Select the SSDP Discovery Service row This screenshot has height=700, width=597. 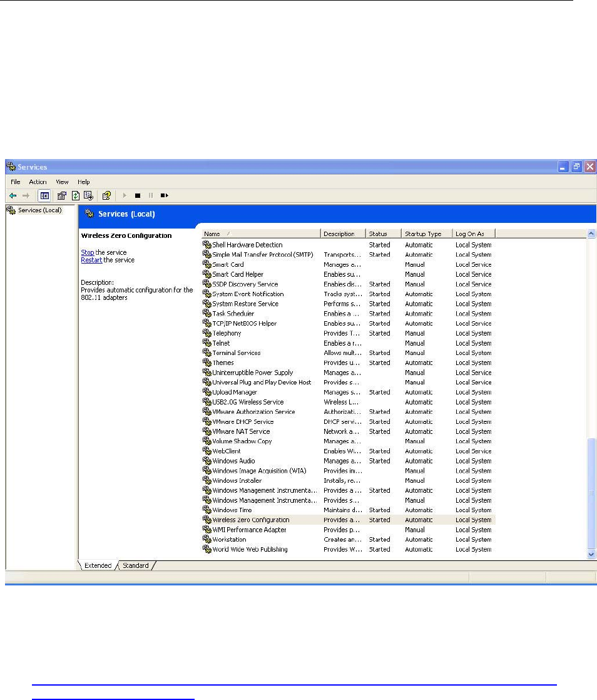point(349,284)
